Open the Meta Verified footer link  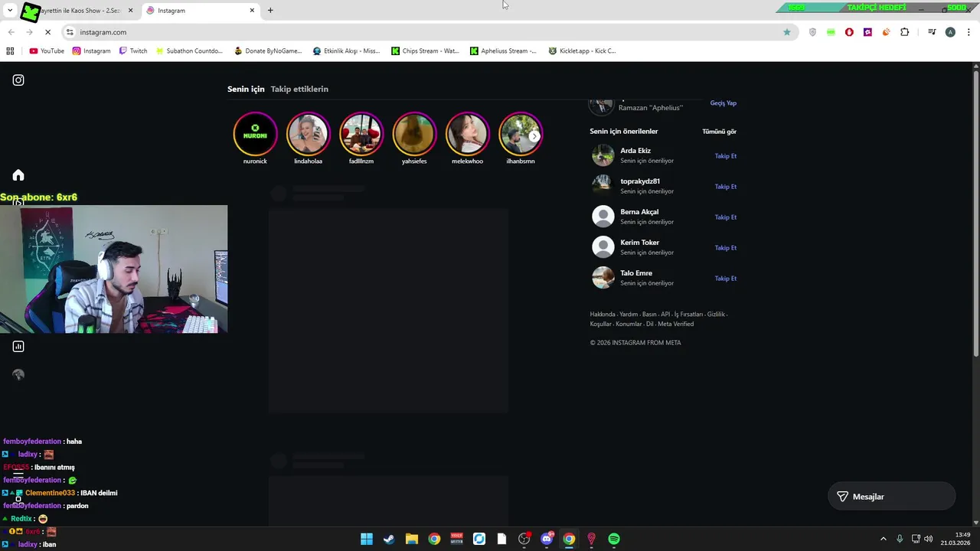click(x=675, y=324)
